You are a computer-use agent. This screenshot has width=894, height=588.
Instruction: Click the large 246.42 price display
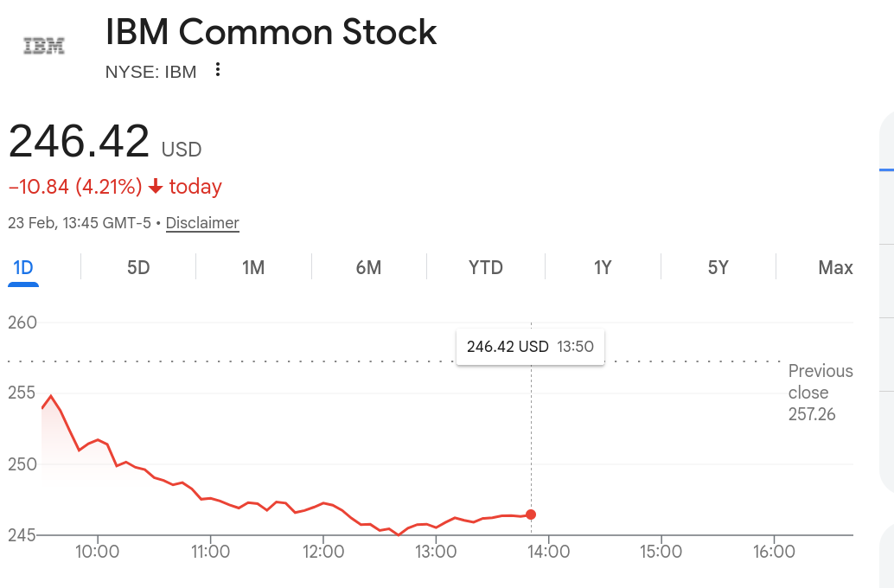pos(79,141)
